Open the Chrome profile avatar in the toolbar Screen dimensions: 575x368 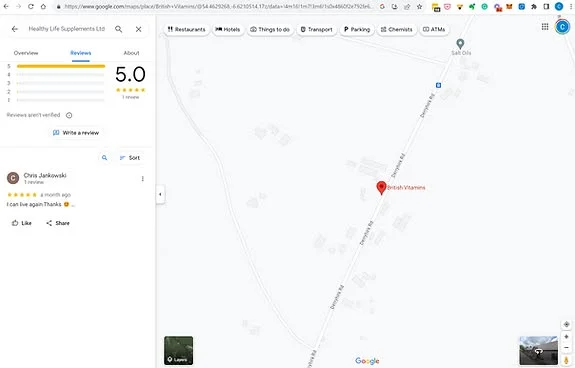(x=558, y=6)
